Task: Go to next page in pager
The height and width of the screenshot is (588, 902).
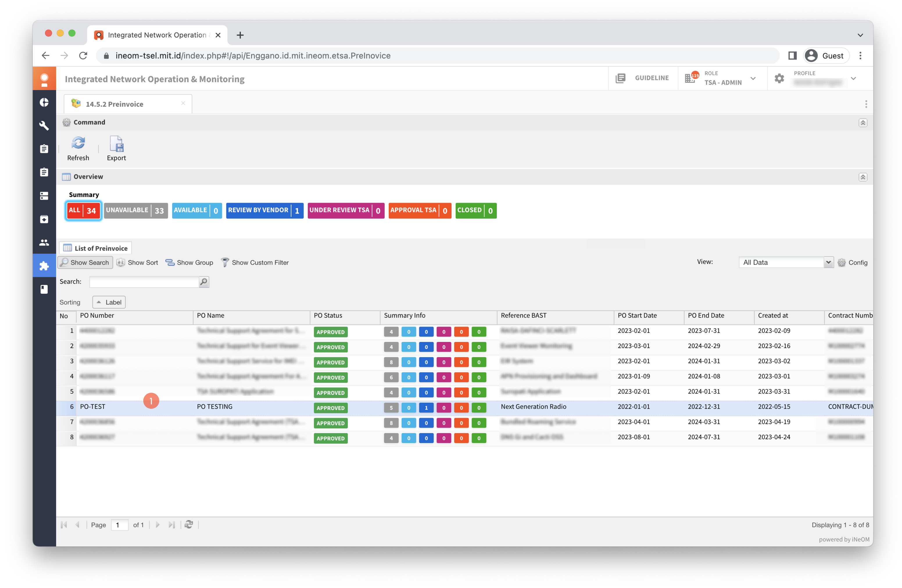Action: click(158, 525)
